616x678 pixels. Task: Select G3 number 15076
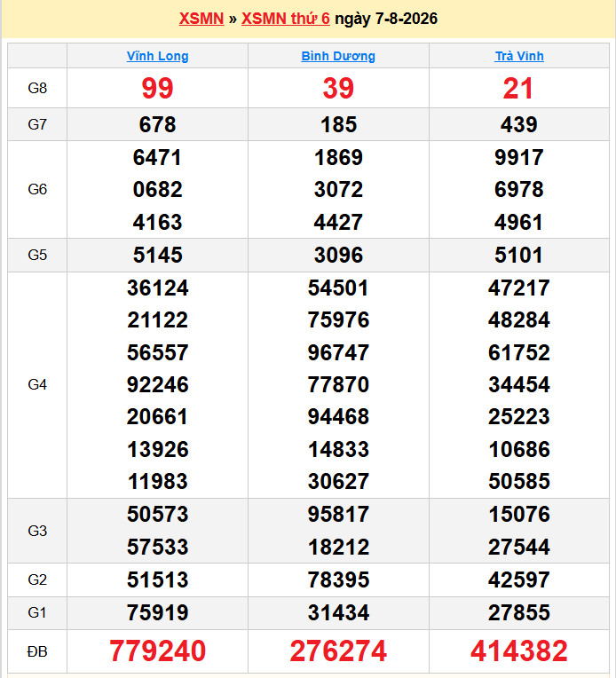[519, 515]
